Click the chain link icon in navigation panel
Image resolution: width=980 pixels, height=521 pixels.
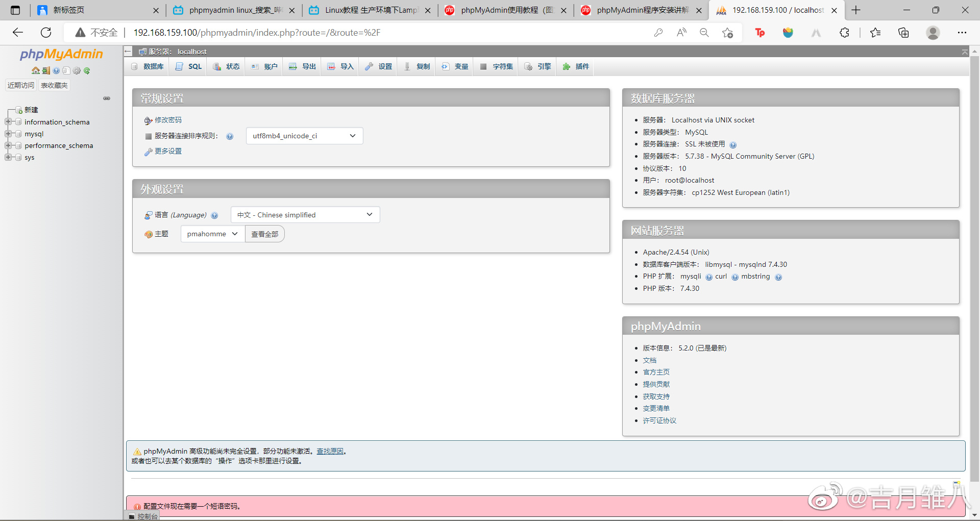107,98
